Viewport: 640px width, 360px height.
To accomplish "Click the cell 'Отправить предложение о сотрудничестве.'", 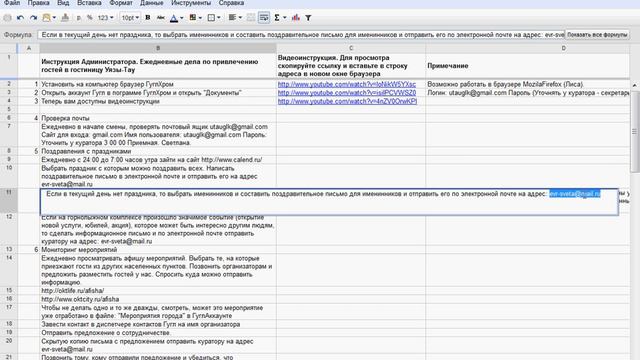I will [x=158, y=333].
